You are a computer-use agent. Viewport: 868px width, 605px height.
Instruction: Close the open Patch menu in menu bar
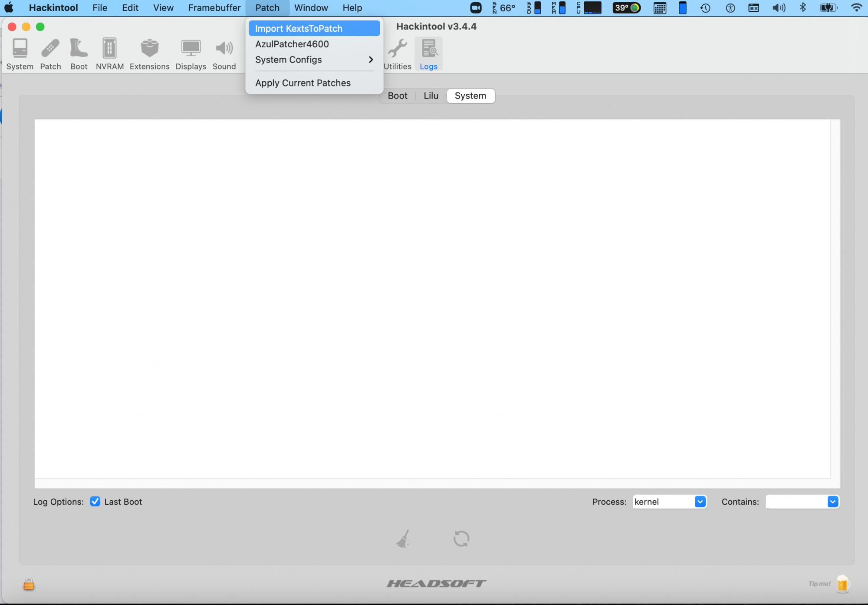[267, 8]
